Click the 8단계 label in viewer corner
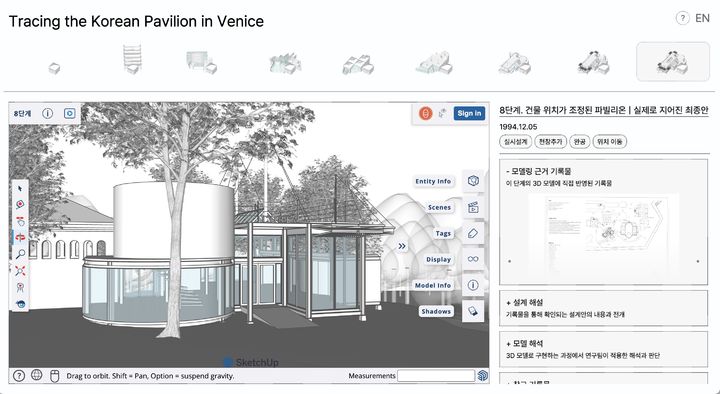 22,113
